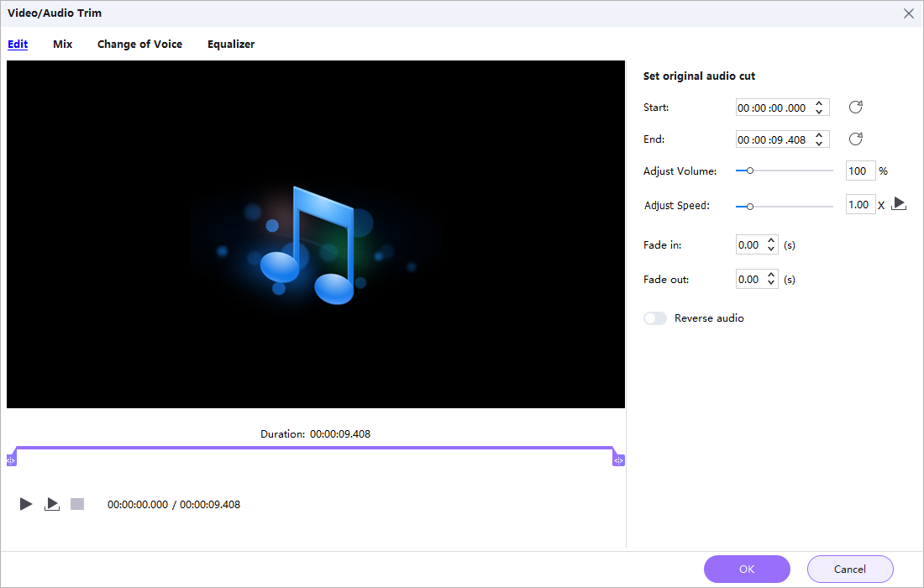Screen dimensions: 924x588
Task: Click the purple trim timeline bar
Action: click(315, 449)
